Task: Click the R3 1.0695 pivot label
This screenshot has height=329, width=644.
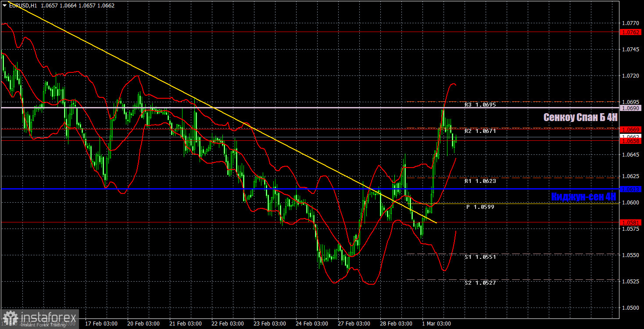Action: tap(480, 105)
